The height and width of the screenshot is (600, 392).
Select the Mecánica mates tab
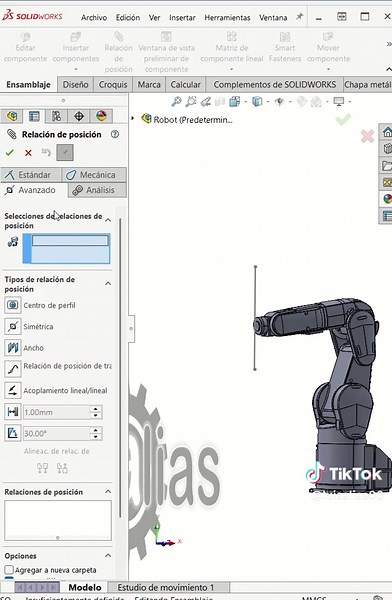click(x=94, y=175)
